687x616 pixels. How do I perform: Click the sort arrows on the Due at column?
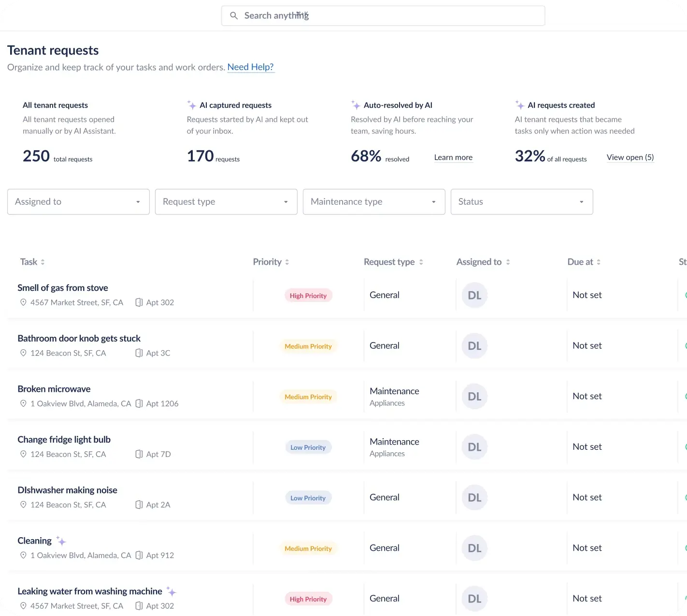coord(599,262)
